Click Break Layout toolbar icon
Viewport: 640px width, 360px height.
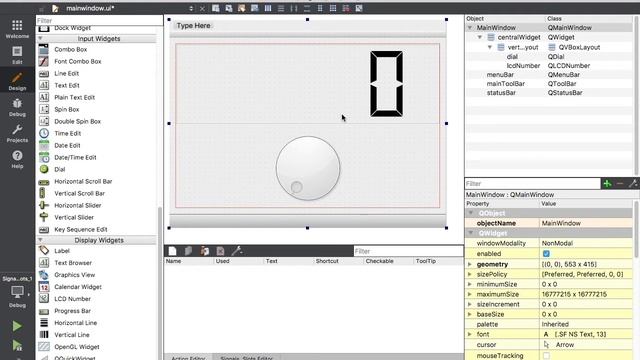pos(346,8)
